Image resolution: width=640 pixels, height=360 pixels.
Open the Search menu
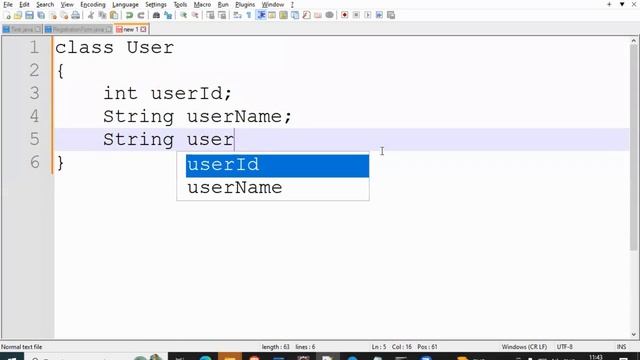45,4
